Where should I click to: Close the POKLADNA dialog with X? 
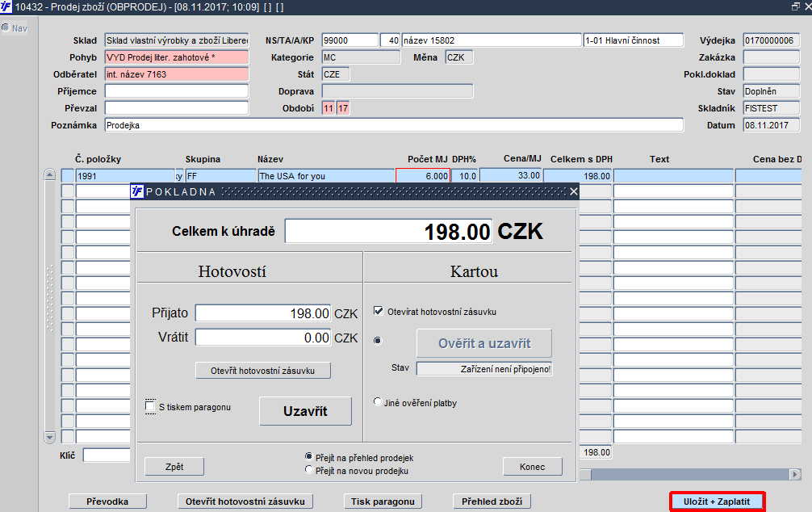(x=573, y=191)
